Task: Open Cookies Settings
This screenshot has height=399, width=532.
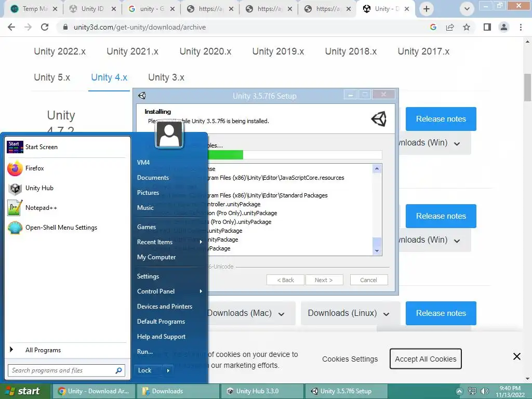Action: coord(350,359)
